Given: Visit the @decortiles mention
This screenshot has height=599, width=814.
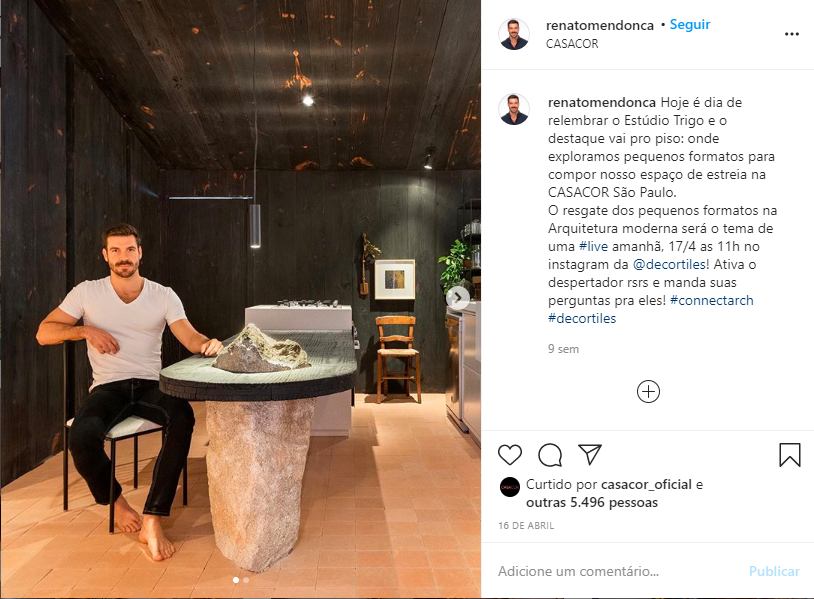Looking at the screenshot, I should click(669, 265).
